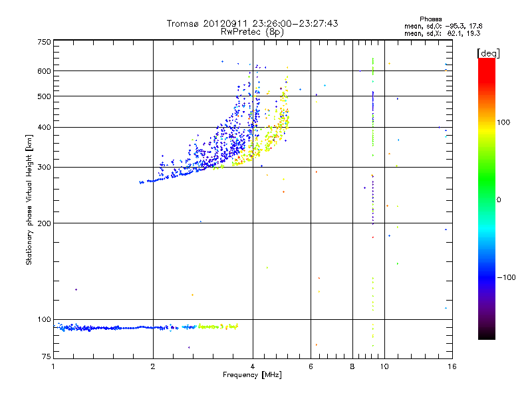
Task: Click the x-axis tick label '1'
Action: 53,366
